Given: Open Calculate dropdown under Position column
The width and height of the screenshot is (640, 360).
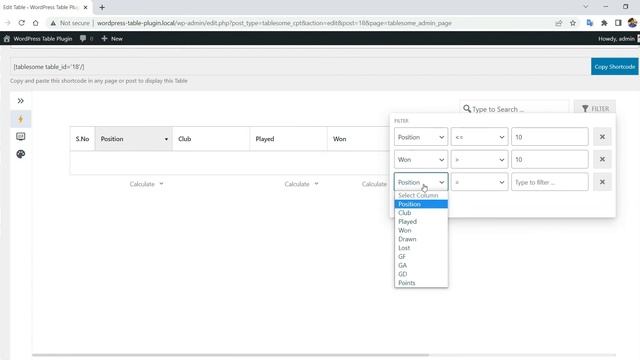Looking at the screenshot, I should tap(147, 184).
